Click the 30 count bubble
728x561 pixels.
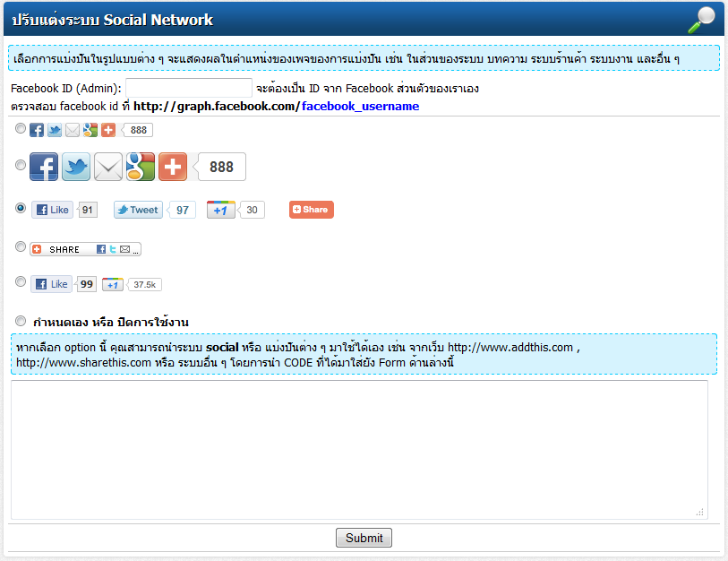pos(252,210)
